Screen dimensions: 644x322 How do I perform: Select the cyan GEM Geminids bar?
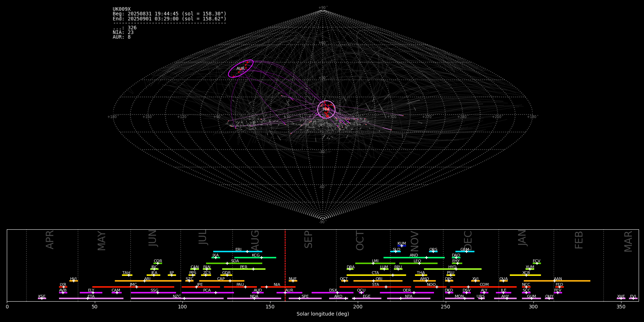465,252
